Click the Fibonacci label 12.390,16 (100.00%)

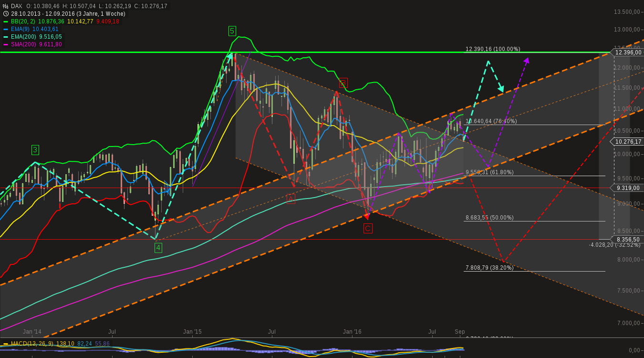(x=493, y=49)
